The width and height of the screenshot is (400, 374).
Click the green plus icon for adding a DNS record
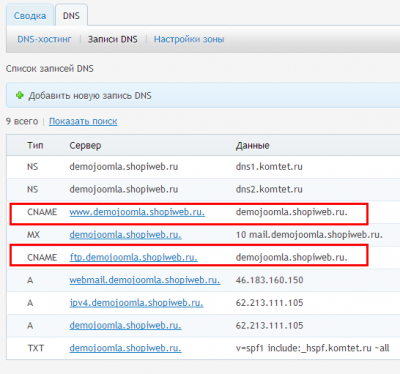pos(20,96)
